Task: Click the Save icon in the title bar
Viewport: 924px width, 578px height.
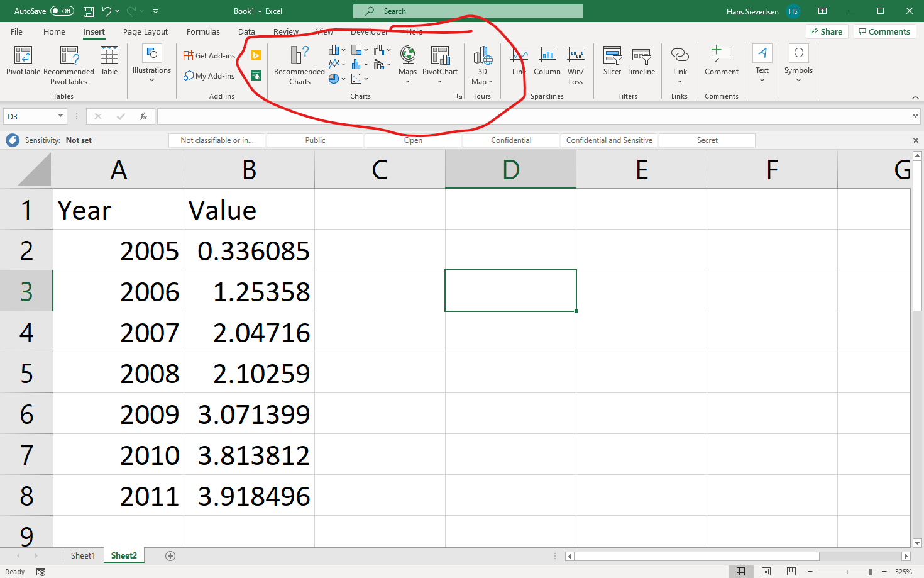Action: pyautogui.click(x=89, y=11)
